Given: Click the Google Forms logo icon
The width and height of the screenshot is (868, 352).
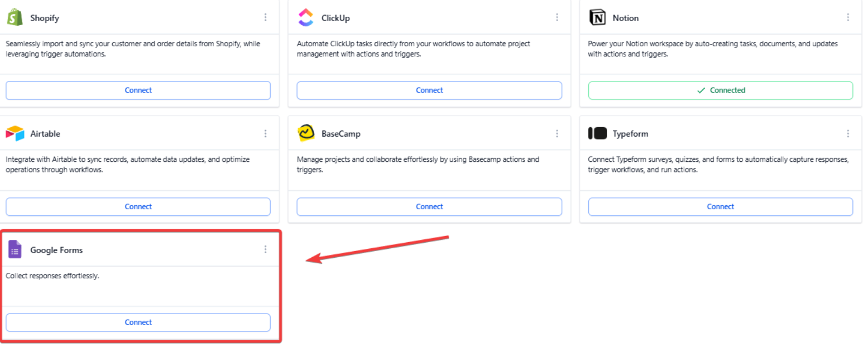Looking at the screenshot, I should [15, 250].
